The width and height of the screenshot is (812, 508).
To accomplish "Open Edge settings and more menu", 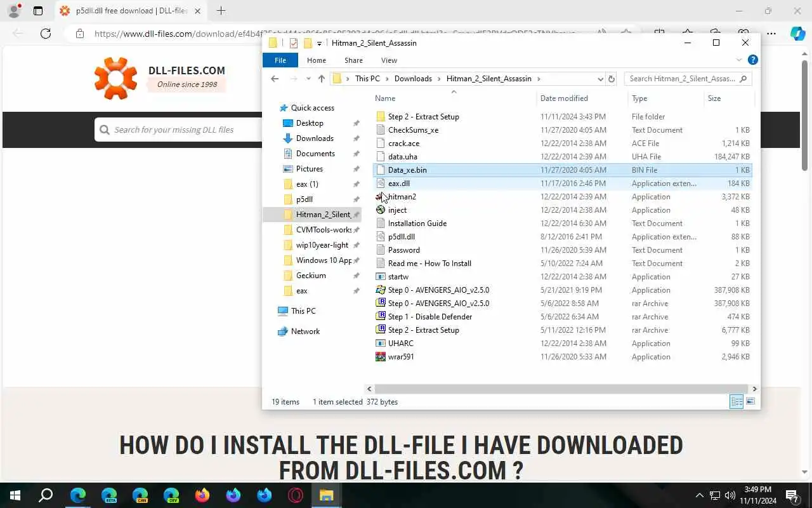I will pos(771,34).
